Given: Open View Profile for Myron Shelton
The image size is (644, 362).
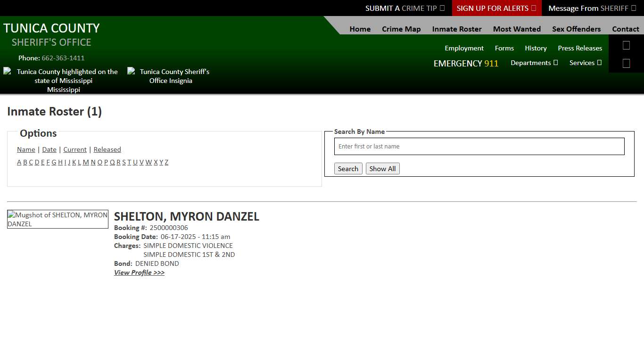Looking at the screenshot, I should 139,272.
